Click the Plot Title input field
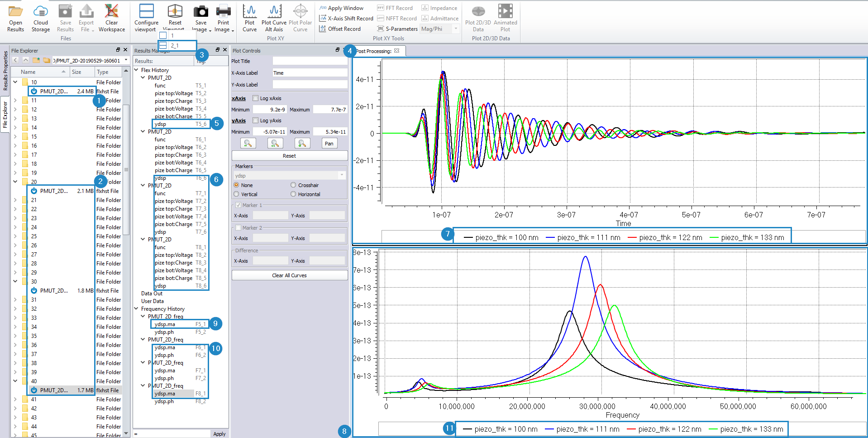Screen dimensions: 868x438 (x=310, y=61)
